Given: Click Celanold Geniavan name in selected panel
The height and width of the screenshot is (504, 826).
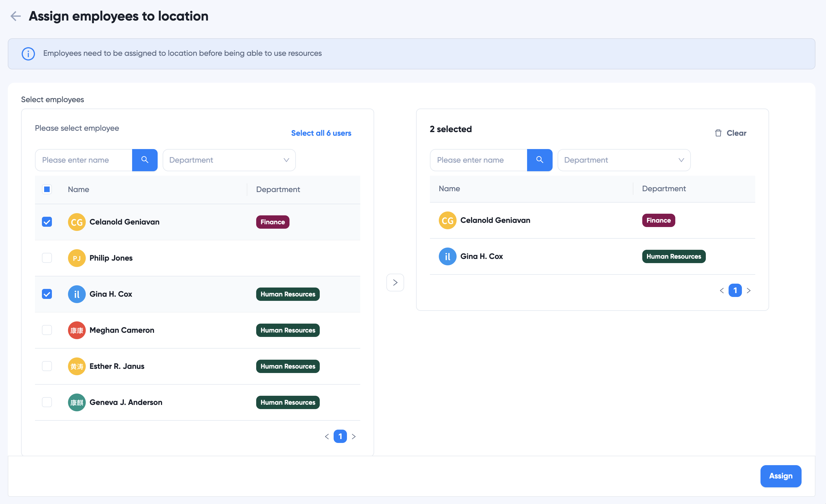Looking at the screenshot, I should (x=495, y=220).
